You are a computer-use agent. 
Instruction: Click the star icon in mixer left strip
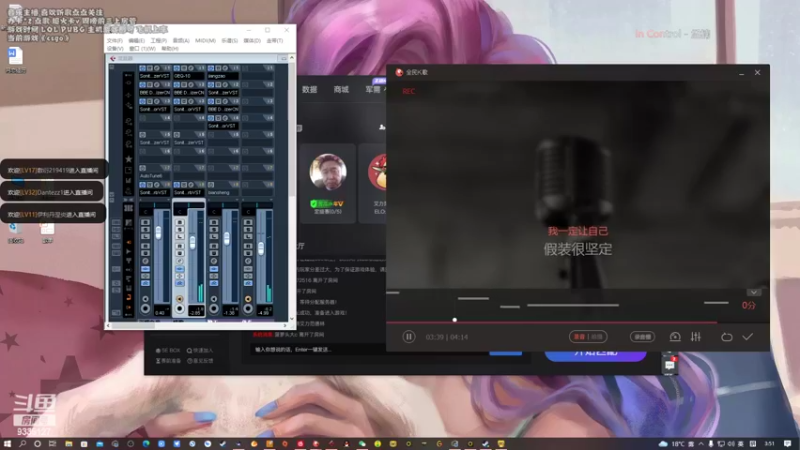[129, 159]
